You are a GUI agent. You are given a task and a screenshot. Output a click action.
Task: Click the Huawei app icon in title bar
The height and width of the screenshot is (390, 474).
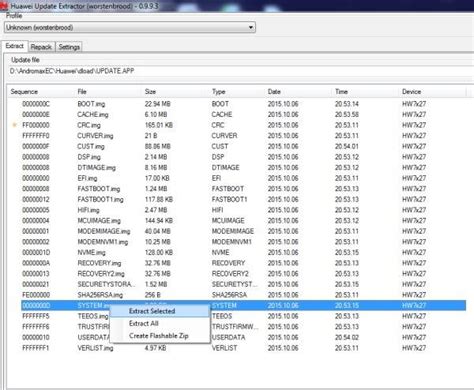[x=3, y=5]
